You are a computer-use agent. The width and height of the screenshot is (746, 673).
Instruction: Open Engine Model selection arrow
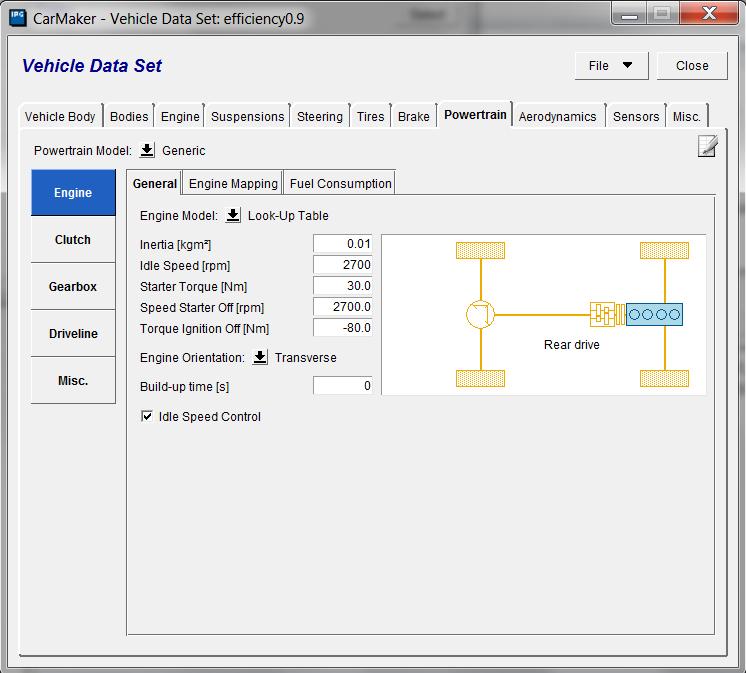coord(233,215)
